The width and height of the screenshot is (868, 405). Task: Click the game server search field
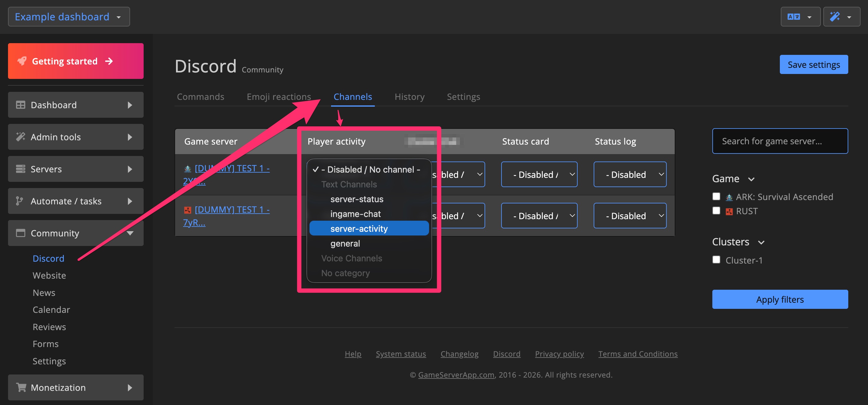tap(780, 141)
